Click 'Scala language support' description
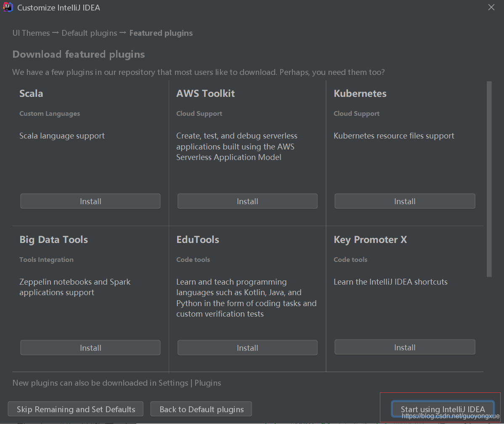This screenshot has width=504, height=424. 62,136
